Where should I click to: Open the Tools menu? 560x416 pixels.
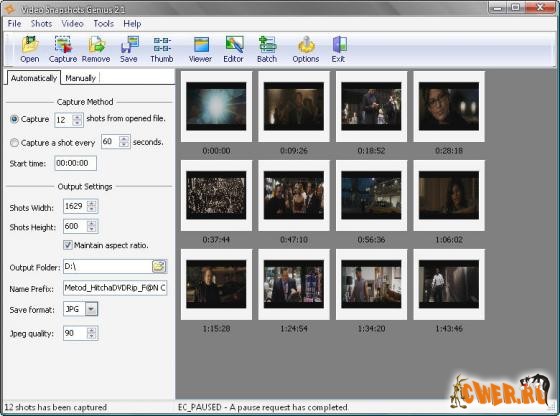pyautogui.click(x=104, y=24)
